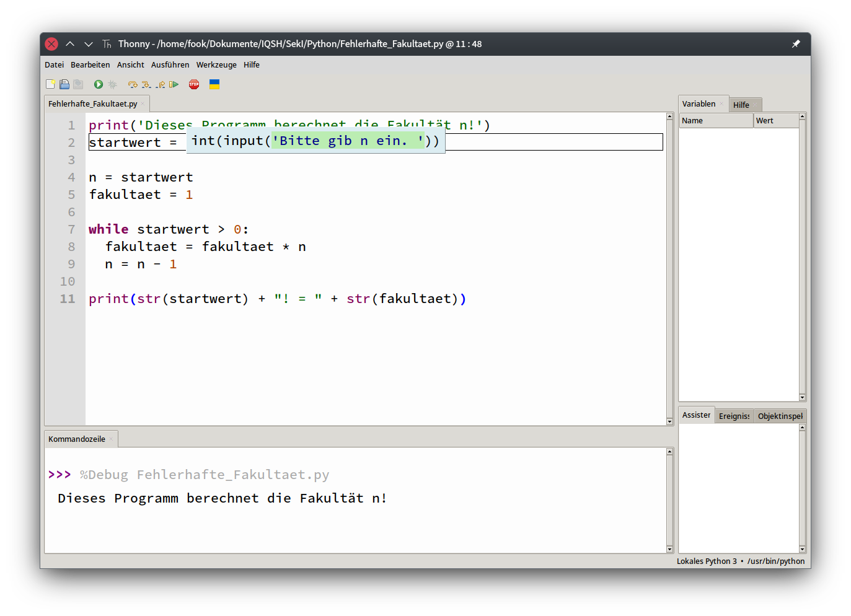This screenshot has width=851, height=616.
Task: Click the up chevron in the title bar
Action: (70, 44)
